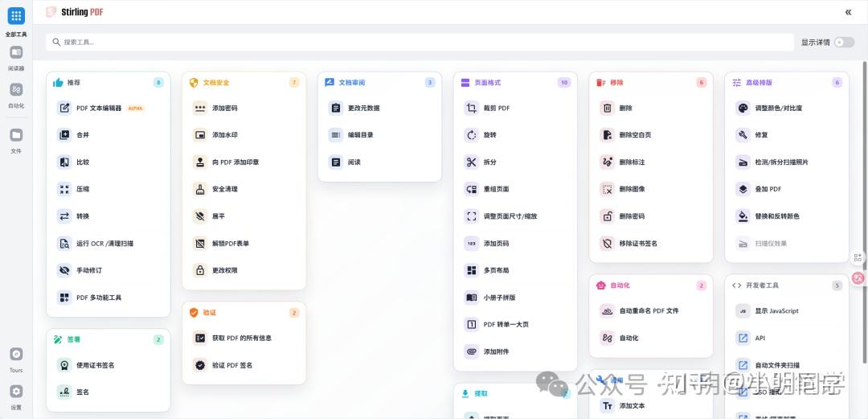Open 文件 manager in left sidebar
868x419 pixels.
[16, 135]
